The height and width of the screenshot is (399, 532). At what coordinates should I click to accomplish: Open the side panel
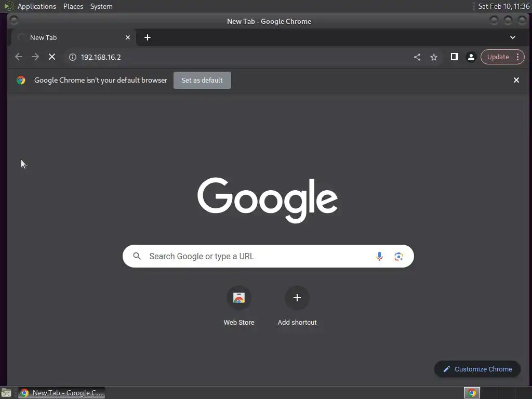[454, 57]
